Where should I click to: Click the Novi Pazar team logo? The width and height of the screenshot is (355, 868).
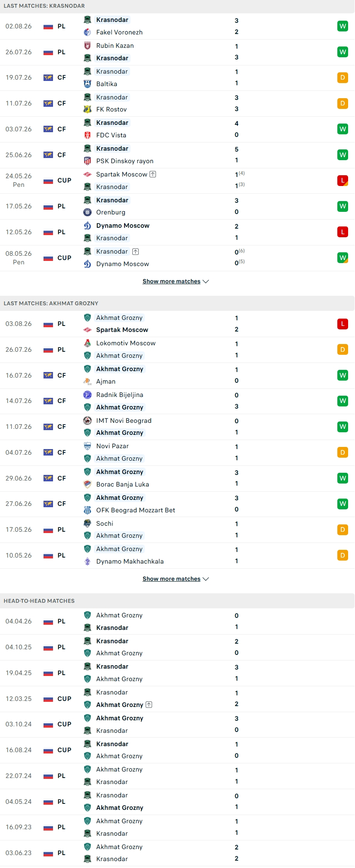click(x=87, y=446)
